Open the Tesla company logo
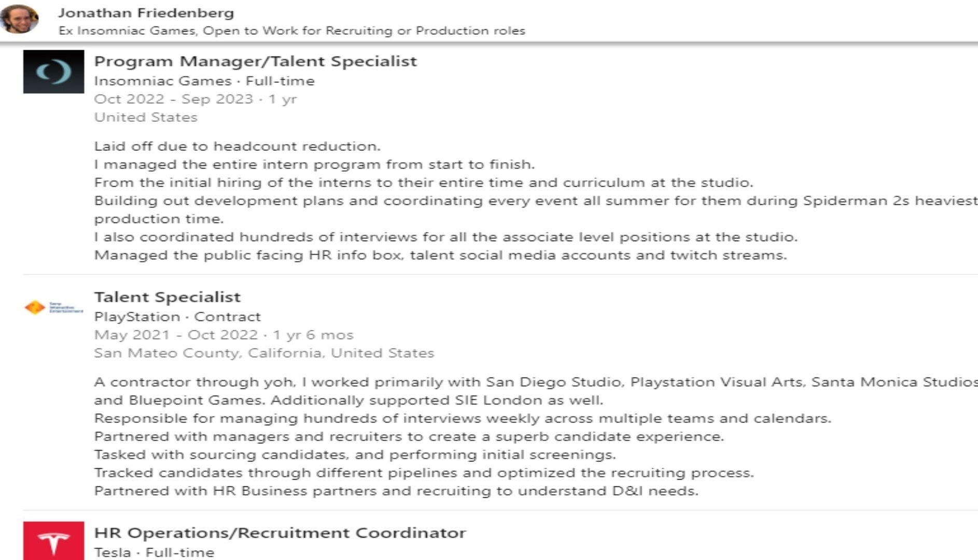This screenshot has height=560, width=978. pyautogui.click(x=53, y=541)
